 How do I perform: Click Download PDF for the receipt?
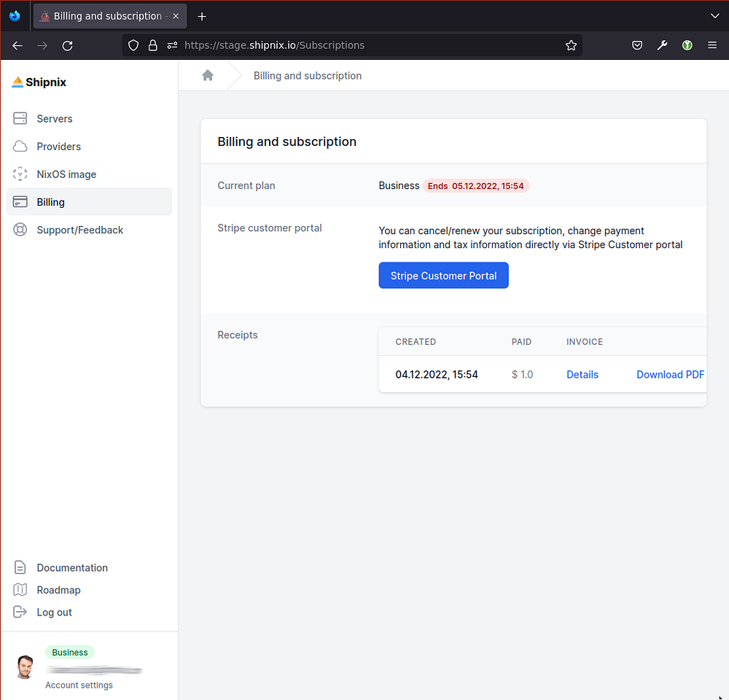(670, 374)
